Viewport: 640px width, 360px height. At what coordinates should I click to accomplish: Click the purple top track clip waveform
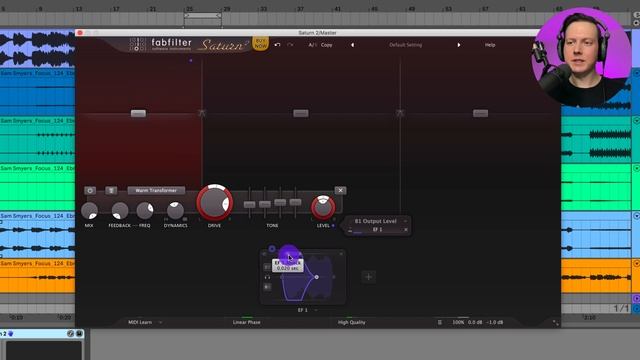37,49
